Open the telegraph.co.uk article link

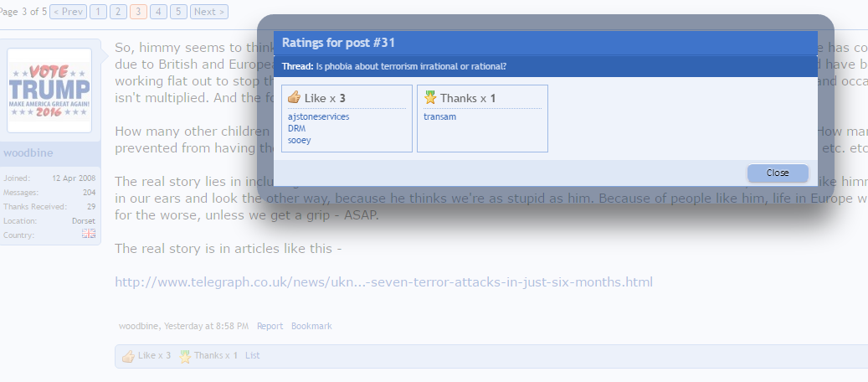383,281
